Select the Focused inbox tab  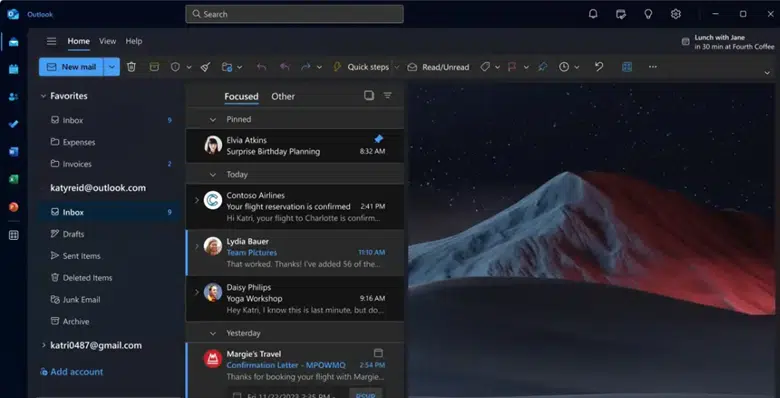241,97
